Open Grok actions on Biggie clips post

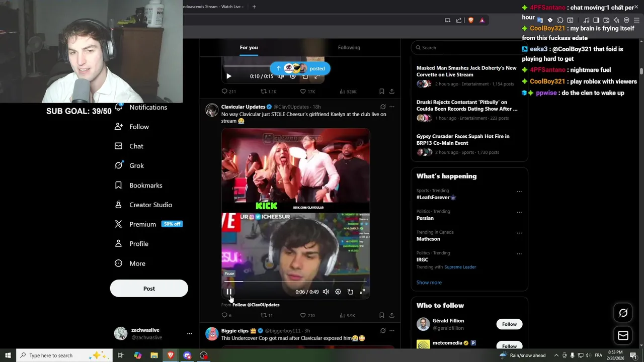tap(383, 331)
